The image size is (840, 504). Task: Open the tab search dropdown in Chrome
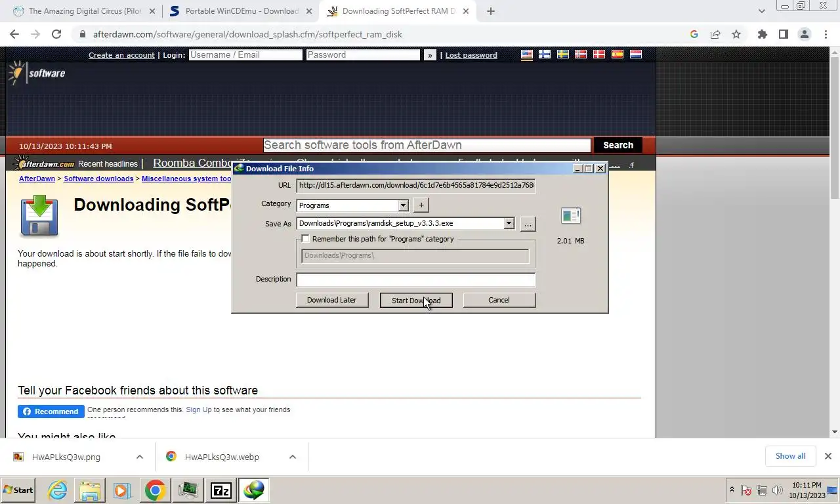click(x=761, y=11)
